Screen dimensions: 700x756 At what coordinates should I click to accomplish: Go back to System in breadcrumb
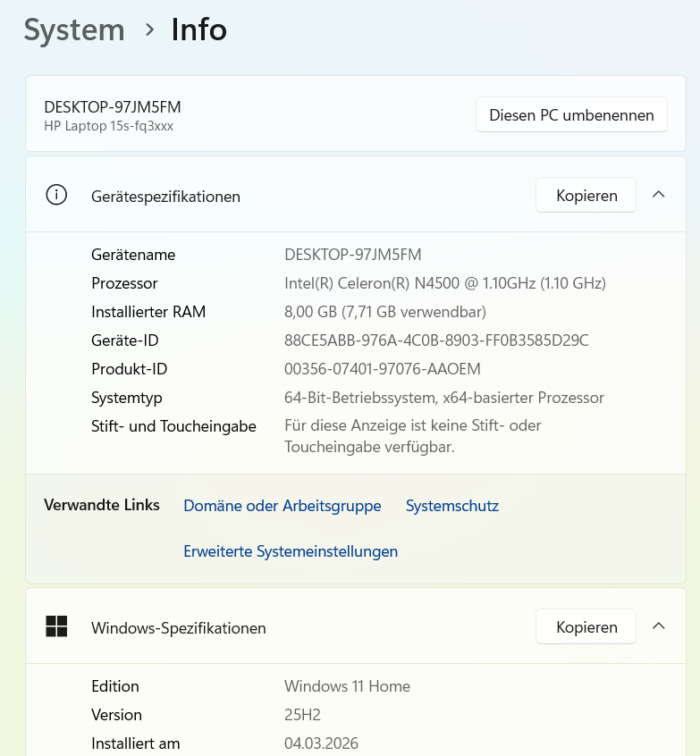74,29
